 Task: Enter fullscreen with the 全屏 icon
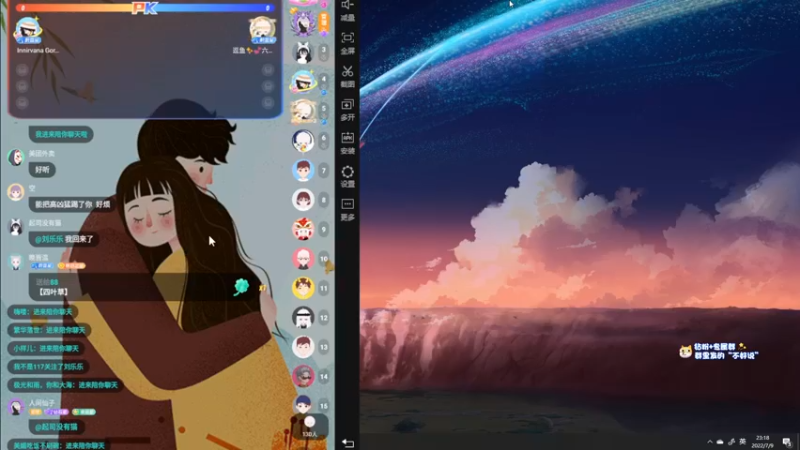347,43
